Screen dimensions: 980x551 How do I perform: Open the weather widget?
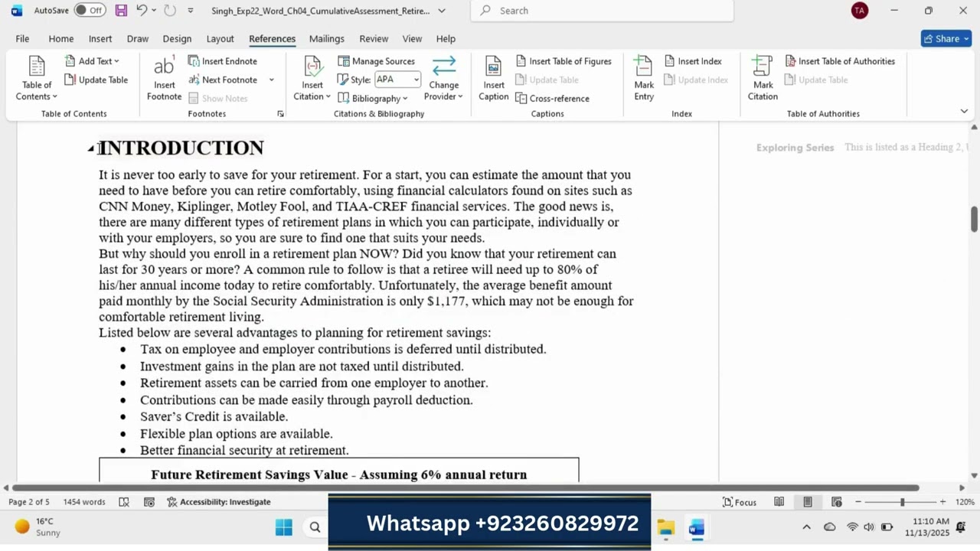pos(37,527)
